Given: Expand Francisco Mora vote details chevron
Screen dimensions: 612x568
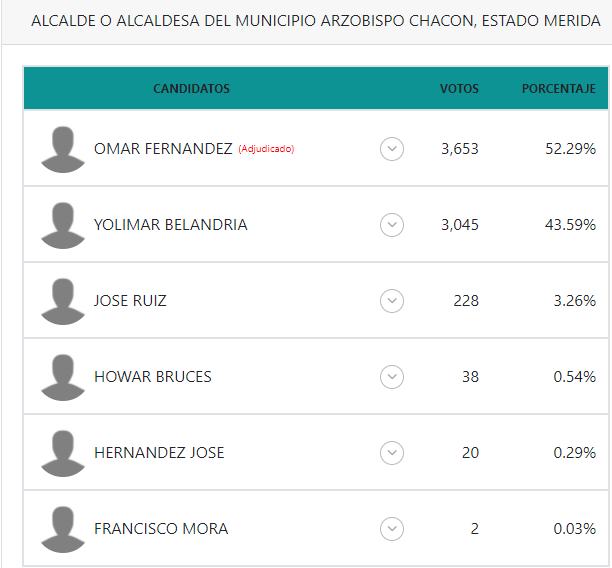Looking at the screenshot, I should pyautogui.click(x=392, y=529).
